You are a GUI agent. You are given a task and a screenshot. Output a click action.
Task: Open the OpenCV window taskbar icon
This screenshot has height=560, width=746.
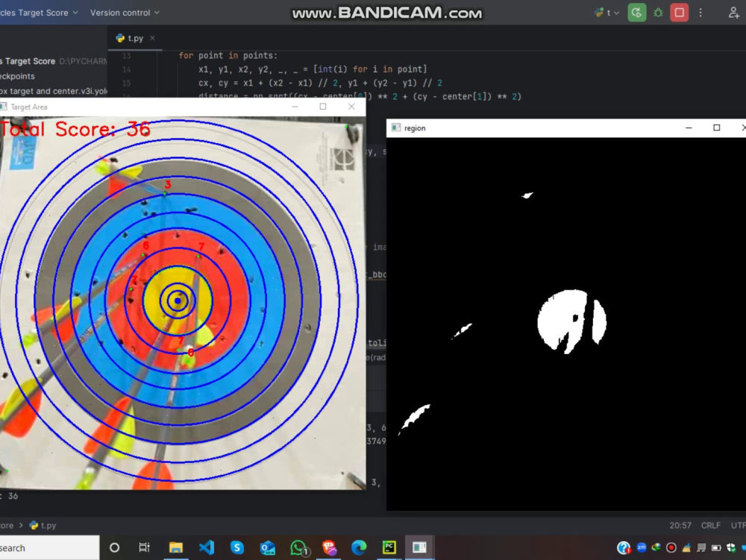419,547
